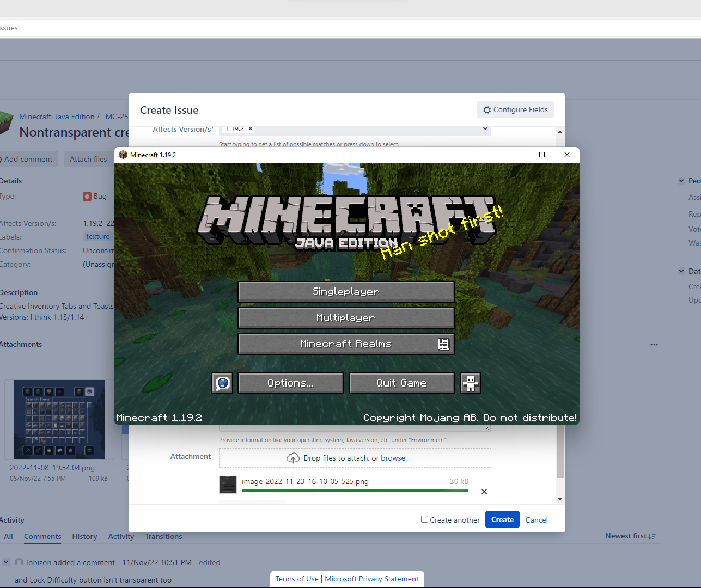
Task: Open Terms of Use link
Action: [297, 579]
